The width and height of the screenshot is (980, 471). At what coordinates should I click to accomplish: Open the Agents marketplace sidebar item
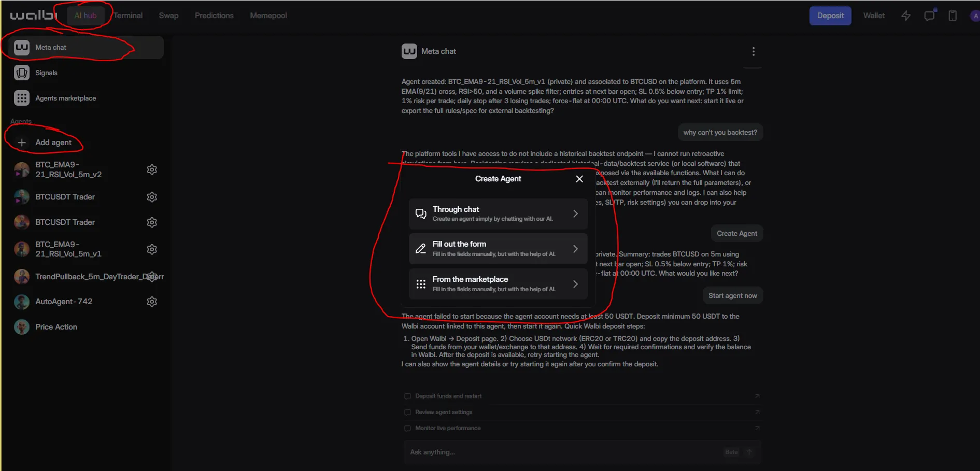[65, 98]
